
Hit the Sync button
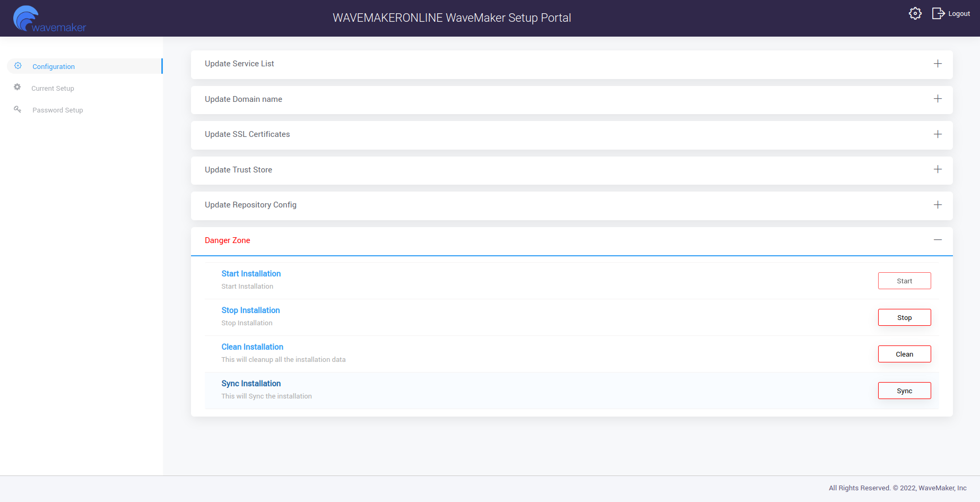point(904,391)
